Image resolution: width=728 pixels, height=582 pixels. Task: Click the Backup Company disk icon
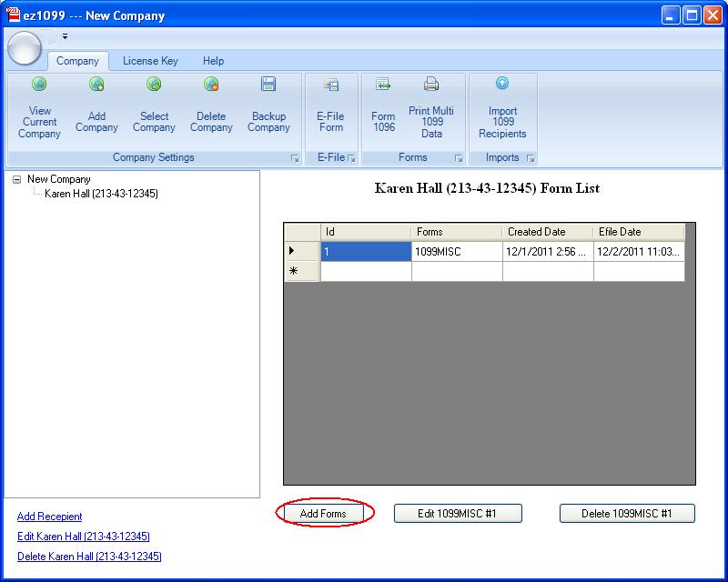coord(268,84)
